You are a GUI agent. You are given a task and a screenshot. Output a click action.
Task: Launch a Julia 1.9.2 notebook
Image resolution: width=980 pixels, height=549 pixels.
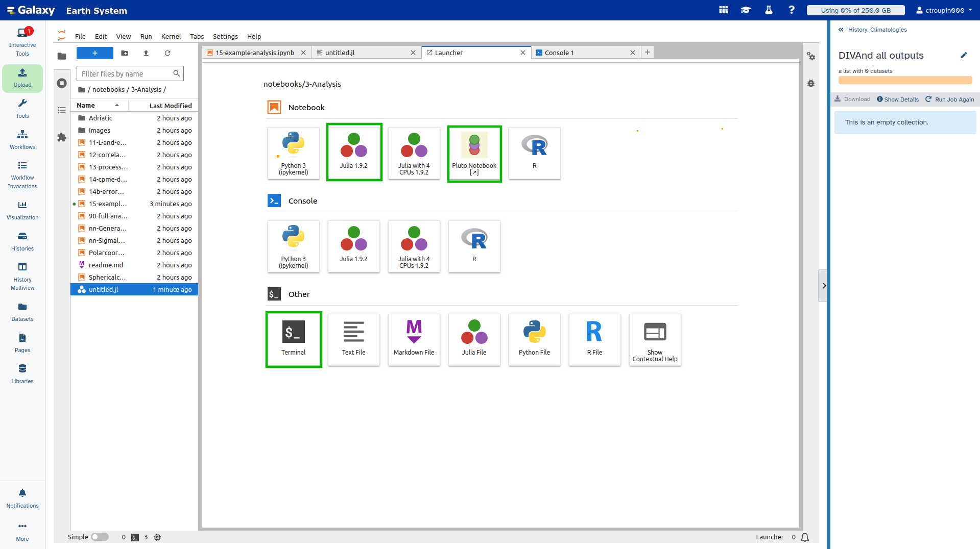(x=354, y=152)
